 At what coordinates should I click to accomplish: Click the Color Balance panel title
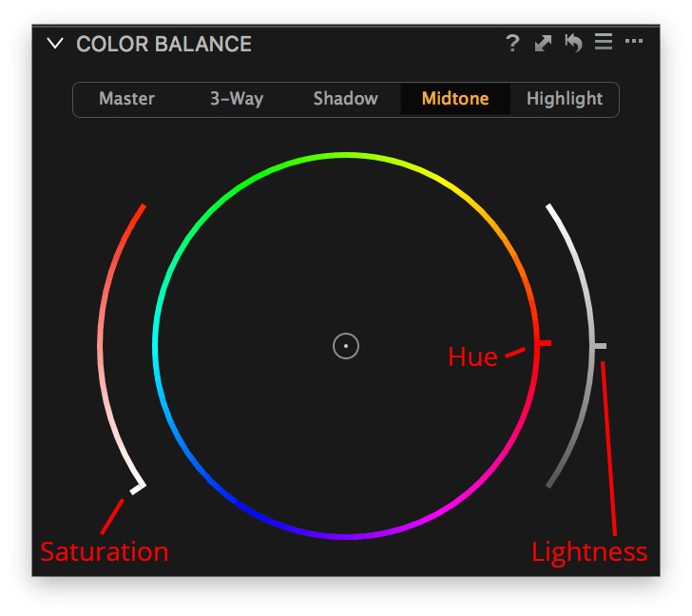[163, 44]
